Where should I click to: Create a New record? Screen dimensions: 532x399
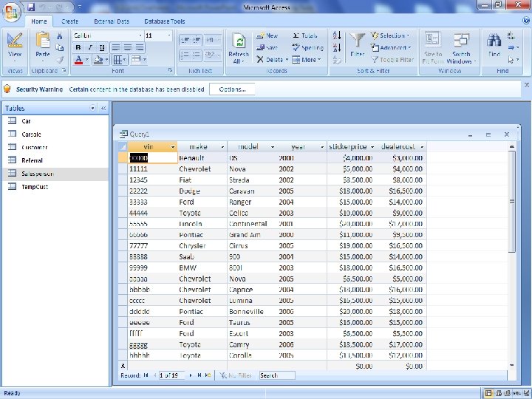click(x=267, y=35)
